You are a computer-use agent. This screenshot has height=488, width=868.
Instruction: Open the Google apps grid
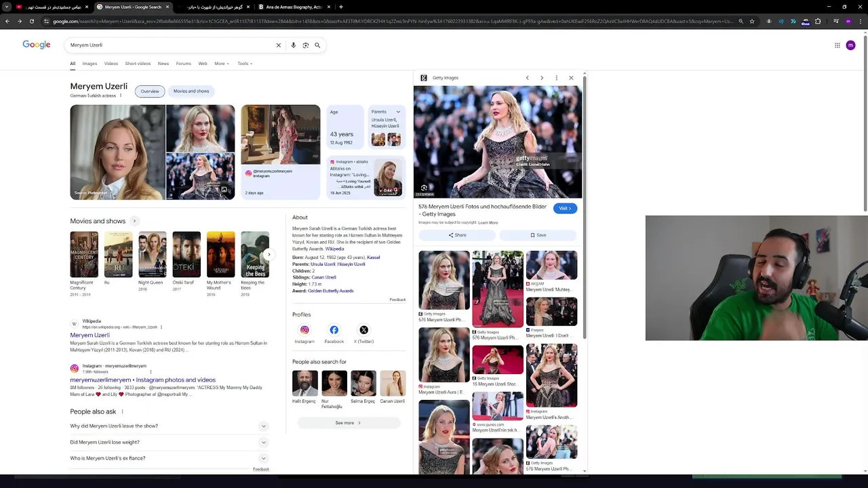pyautogui.click(x=837, y=45)
